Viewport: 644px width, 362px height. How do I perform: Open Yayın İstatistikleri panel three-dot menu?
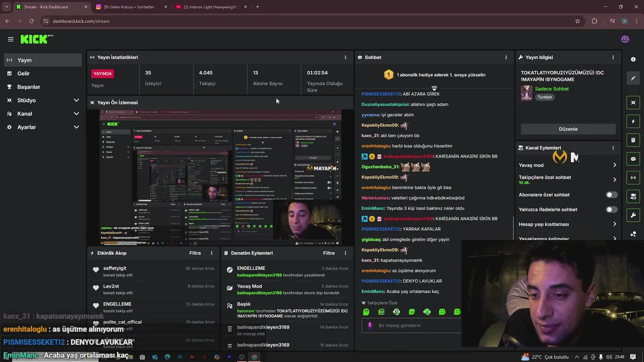pyautogui.click(x=345, y=57)
